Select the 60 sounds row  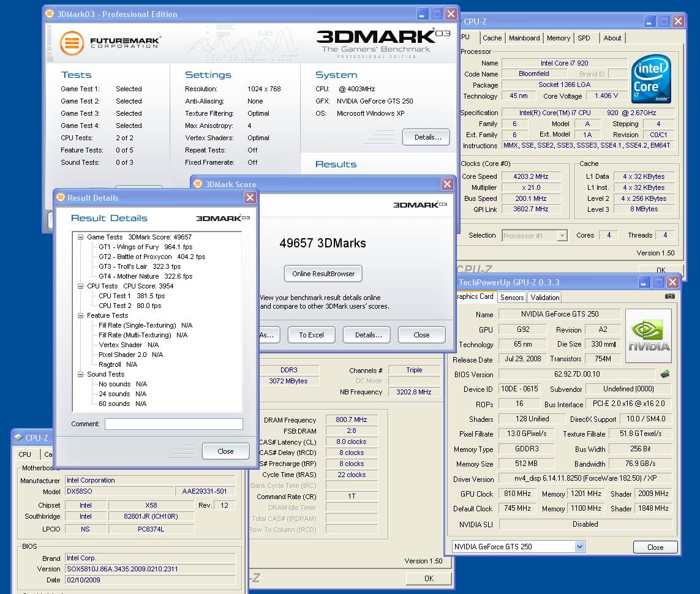click(122, 404)
